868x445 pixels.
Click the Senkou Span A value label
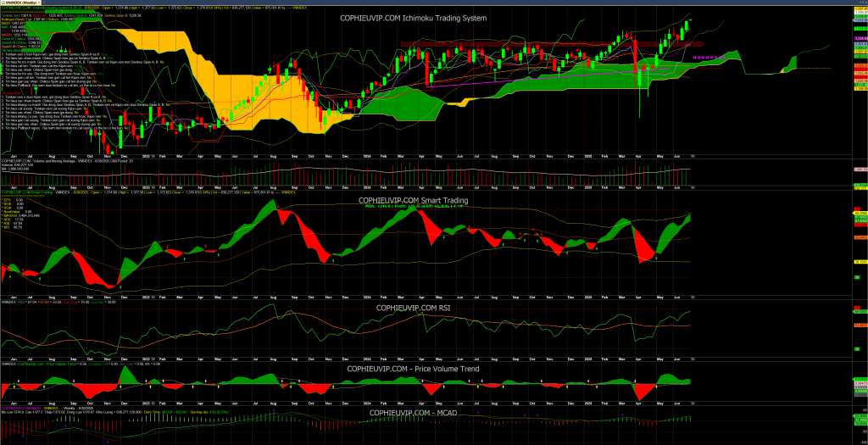pos(83,15)
